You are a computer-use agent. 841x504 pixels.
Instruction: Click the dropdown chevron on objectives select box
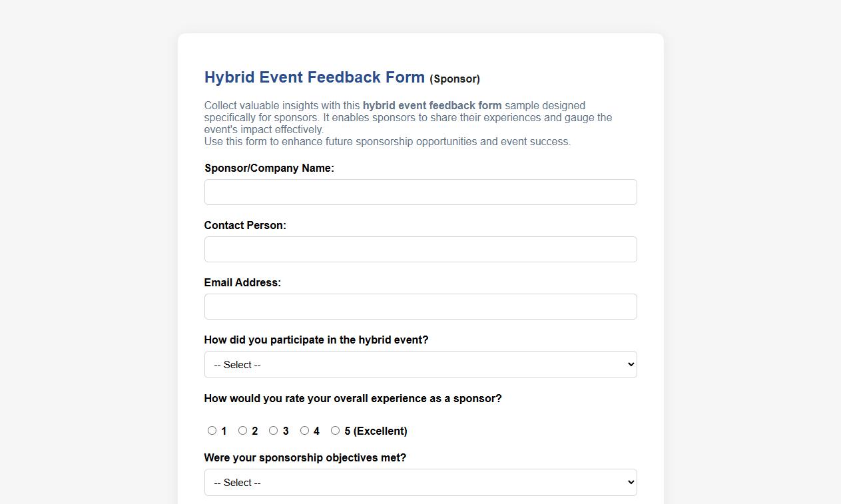pyautogui.click(x=629, y=482)
